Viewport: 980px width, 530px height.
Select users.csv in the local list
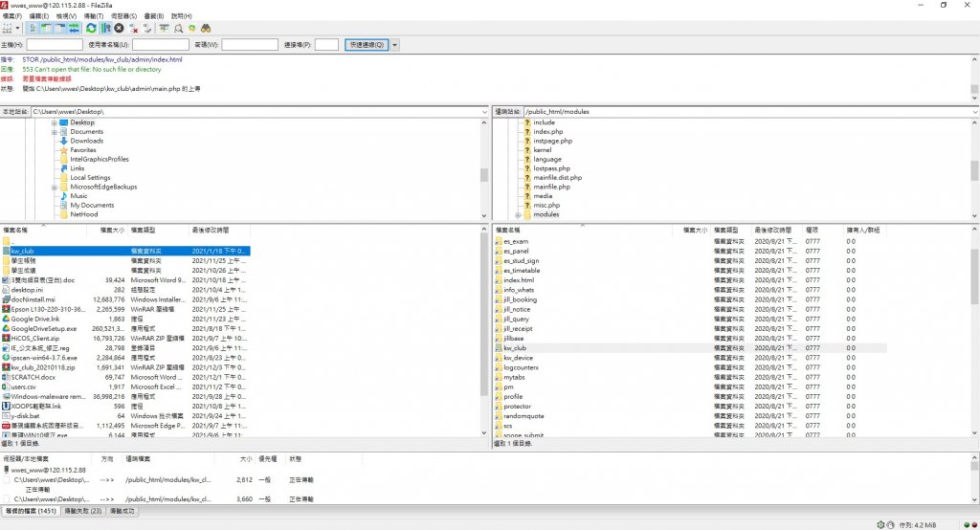click(125, 386)
